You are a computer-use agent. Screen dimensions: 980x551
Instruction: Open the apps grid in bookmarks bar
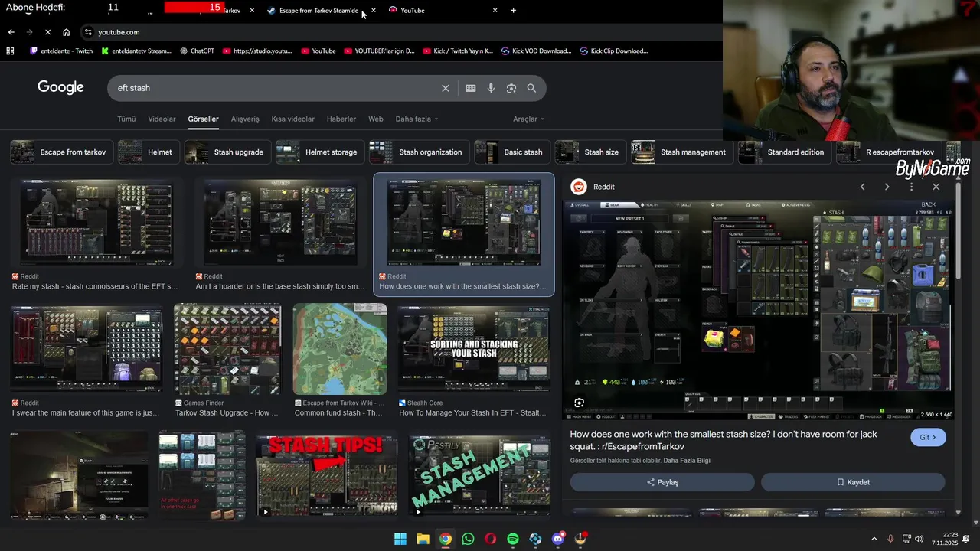pyautogui.click(x=10, y=51)
